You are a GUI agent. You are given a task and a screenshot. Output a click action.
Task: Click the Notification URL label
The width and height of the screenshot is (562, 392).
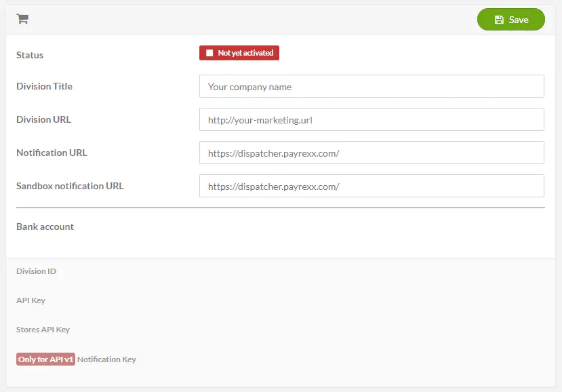pyautogui.click(x=52, y=153)
